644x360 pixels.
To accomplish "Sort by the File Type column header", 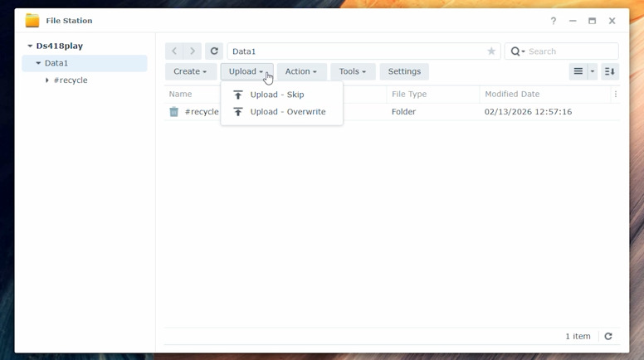I will (x=409, y=94).
